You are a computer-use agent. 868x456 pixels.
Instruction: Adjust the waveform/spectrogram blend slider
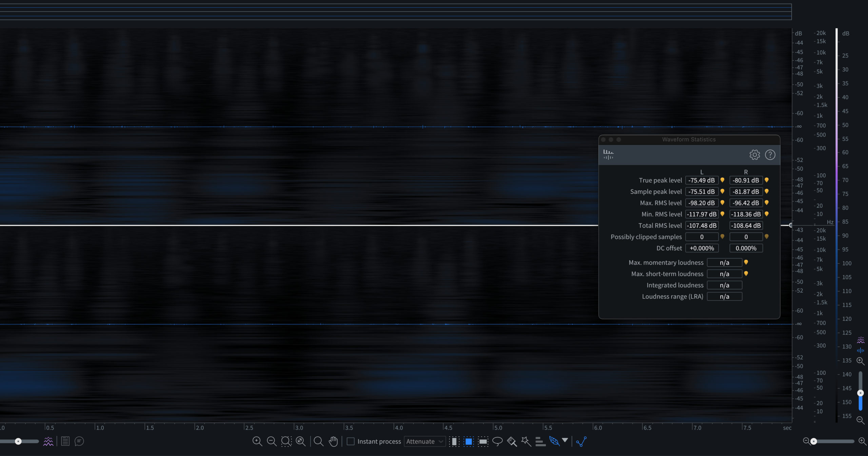click(x=18, y=441)
